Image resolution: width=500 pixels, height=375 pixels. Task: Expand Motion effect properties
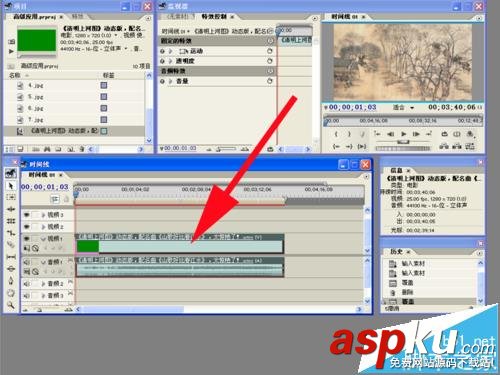click(171, 51)
